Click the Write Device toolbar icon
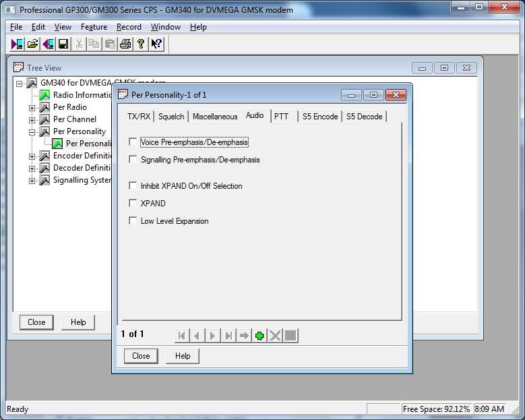This screenshot has height=420, width=525. (48, 44)
